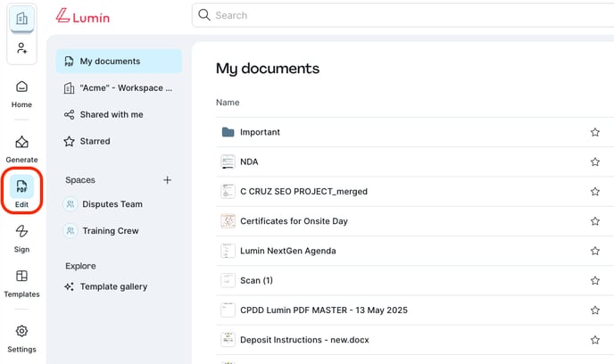The width and height of the screenshot is (614, 364).
Task: Star Deposit Instructions - new.docx
Action: point(595,340)
